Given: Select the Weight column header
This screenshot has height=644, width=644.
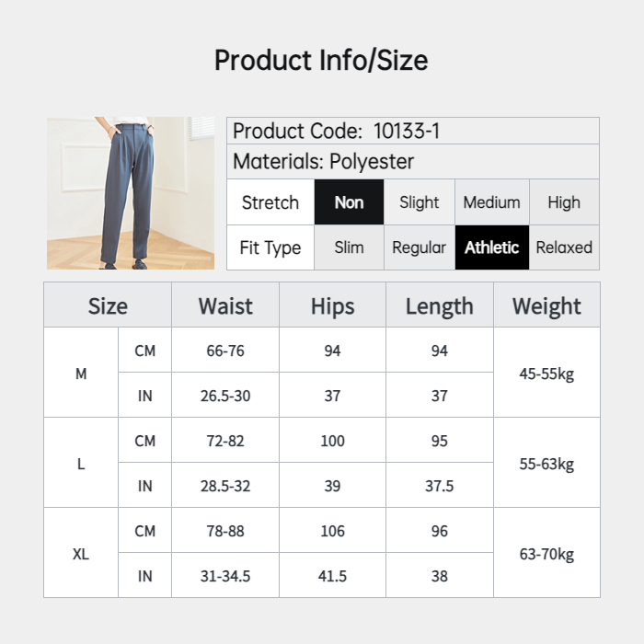Looking at the screenshot, I should click(546, 306).
